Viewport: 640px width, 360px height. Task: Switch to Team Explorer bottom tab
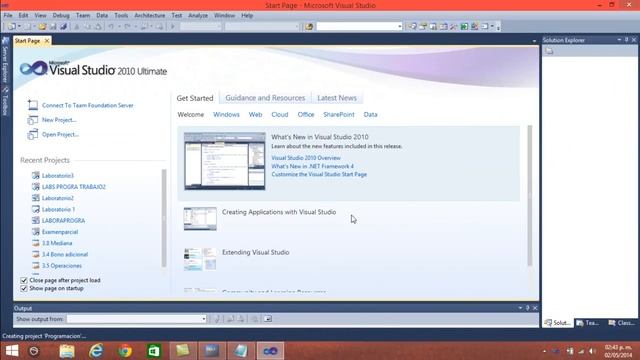(588, 323)
